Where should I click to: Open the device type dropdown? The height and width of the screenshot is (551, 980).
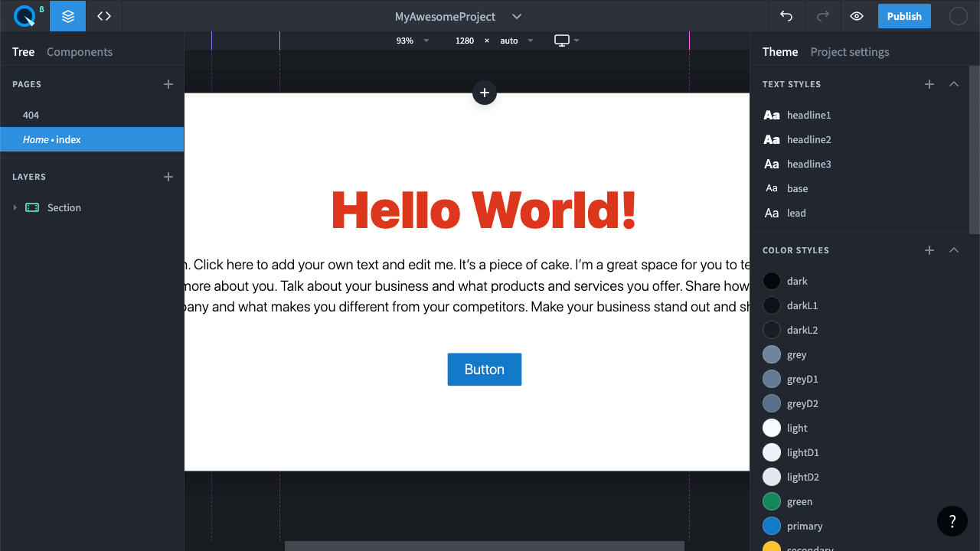(x=567, y=41)
